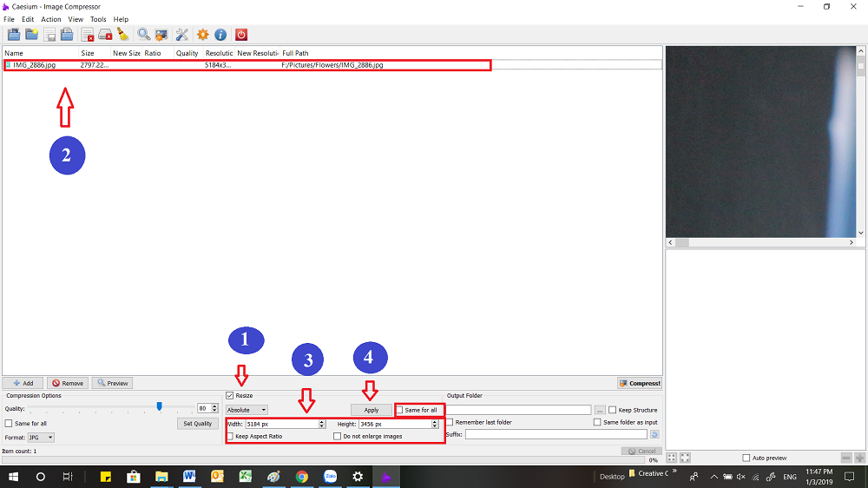The image size is (868, 488).
Task: Open Microsoft Word from the taskbar
Action: click(189, 477)
